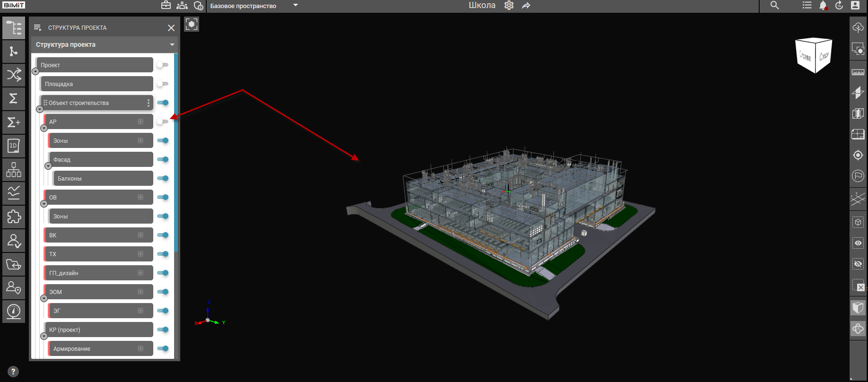
Task: Open the project structure tree icon
Action: [14, 28]
